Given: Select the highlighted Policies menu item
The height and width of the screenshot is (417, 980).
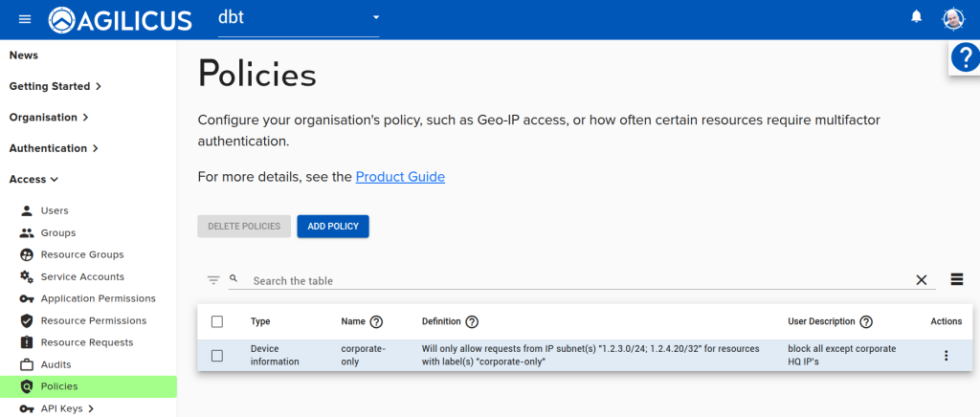Looking at the screenshot, I should 88,386.
